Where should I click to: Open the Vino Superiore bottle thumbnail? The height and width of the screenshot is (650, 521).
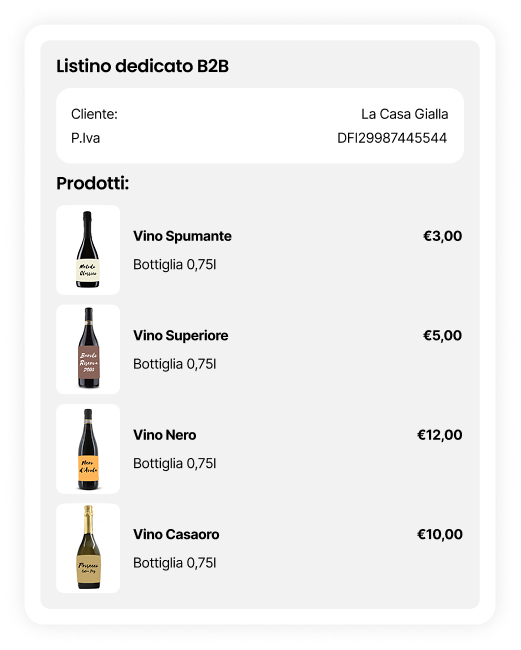(88, 349)
